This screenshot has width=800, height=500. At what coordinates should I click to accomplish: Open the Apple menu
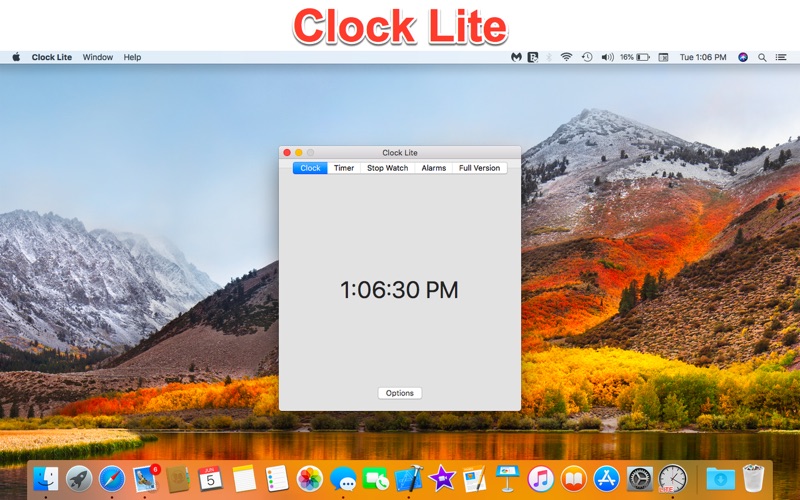click(x=16, y=57)
